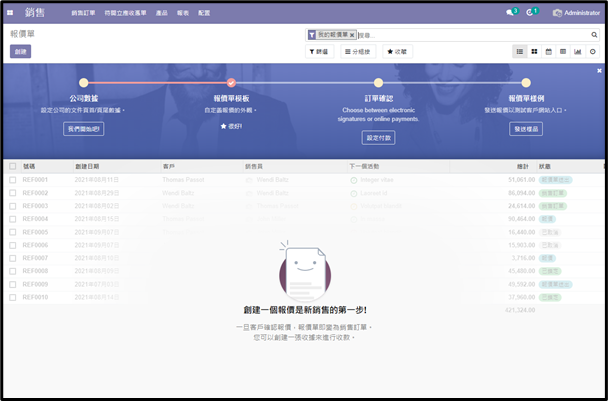Click the activity icon for Integer vitae
Viewport: 608px width, 401px height.
pos(354,180)
